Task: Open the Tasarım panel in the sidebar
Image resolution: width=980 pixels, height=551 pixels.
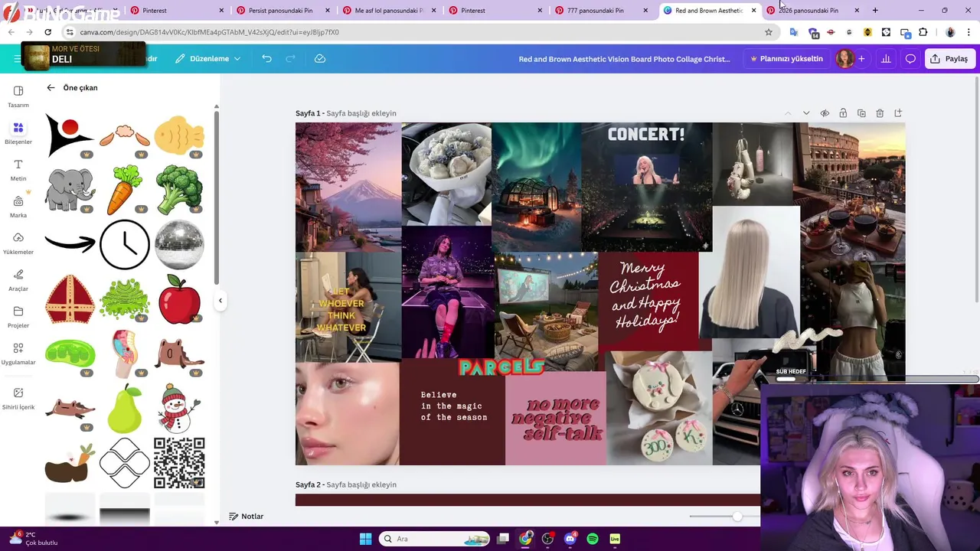Action: [x=18, y=96]
